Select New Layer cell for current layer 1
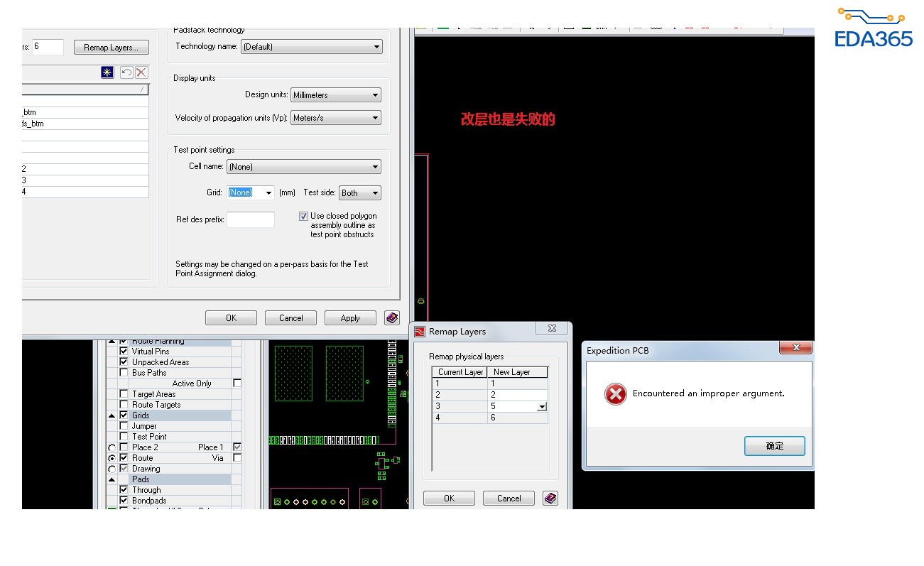This screenshot has width=924, height=566. point(518,383)
